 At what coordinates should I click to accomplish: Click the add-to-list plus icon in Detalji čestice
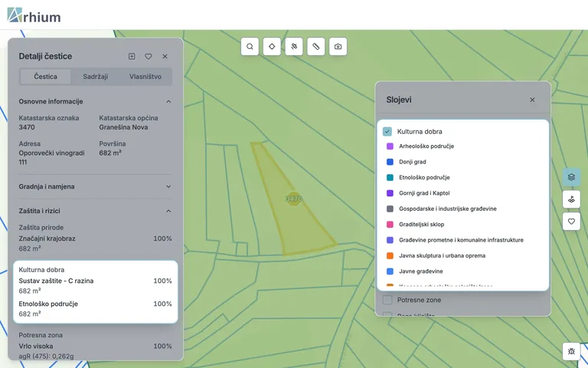tap(132, 56)
